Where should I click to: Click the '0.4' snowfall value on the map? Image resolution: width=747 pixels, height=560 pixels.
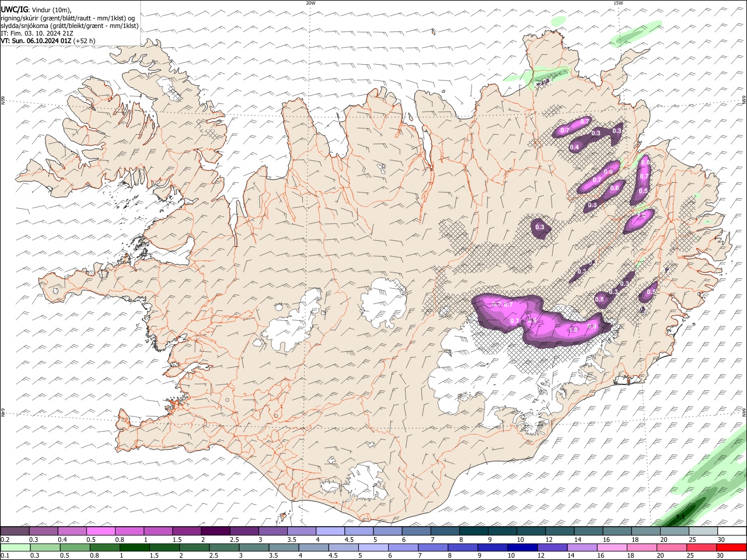[x=574, y=147]
